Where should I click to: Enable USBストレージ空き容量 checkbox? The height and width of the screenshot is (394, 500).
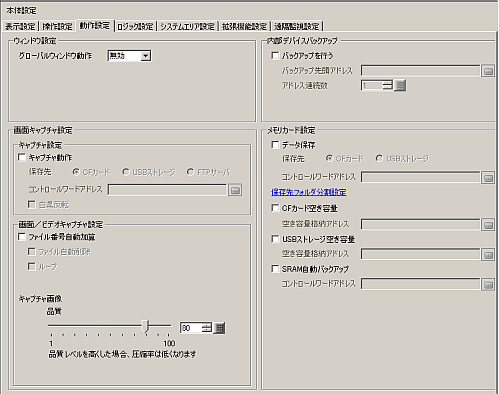point(275,239)
